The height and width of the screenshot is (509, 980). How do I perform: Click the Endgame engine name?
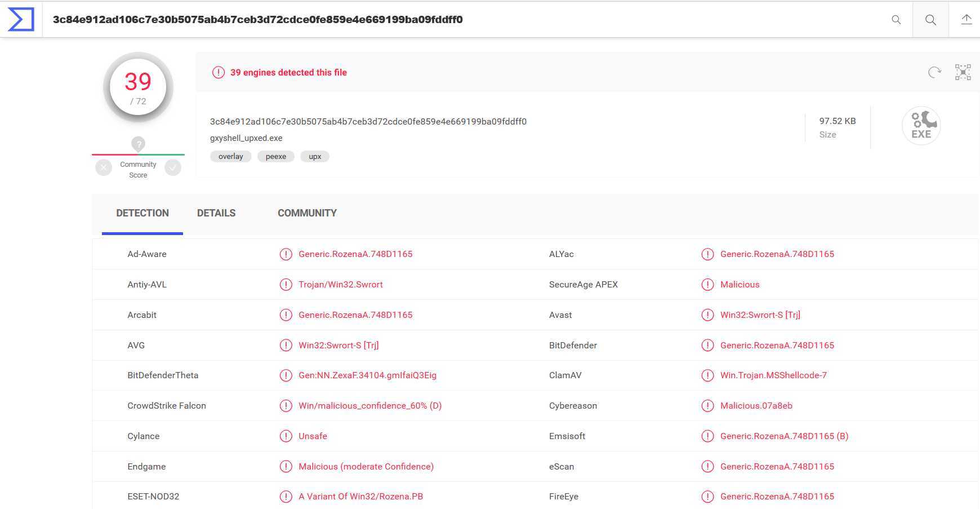(146, 467)
